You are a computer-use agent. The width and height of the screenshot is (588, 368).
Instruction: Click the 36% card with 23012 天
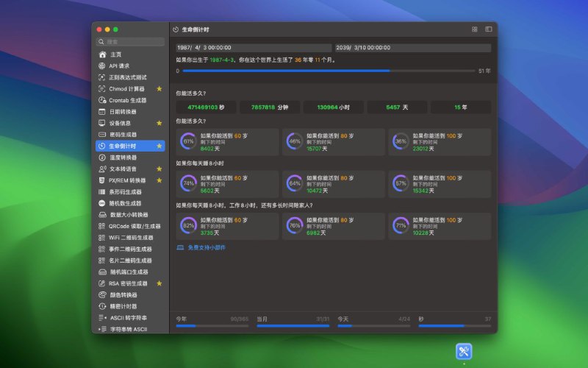coord(440,142)
